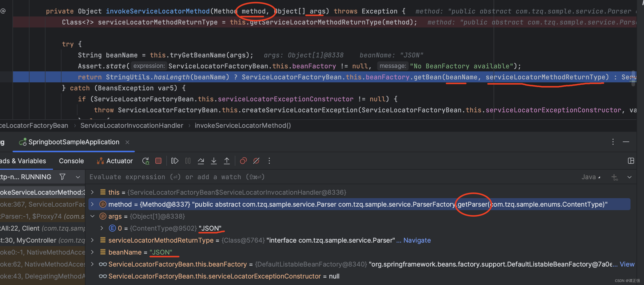The height and width of the screenshot is (285, 644).
Task: Click the Rerun debug icon
Action: click(145, 161)
